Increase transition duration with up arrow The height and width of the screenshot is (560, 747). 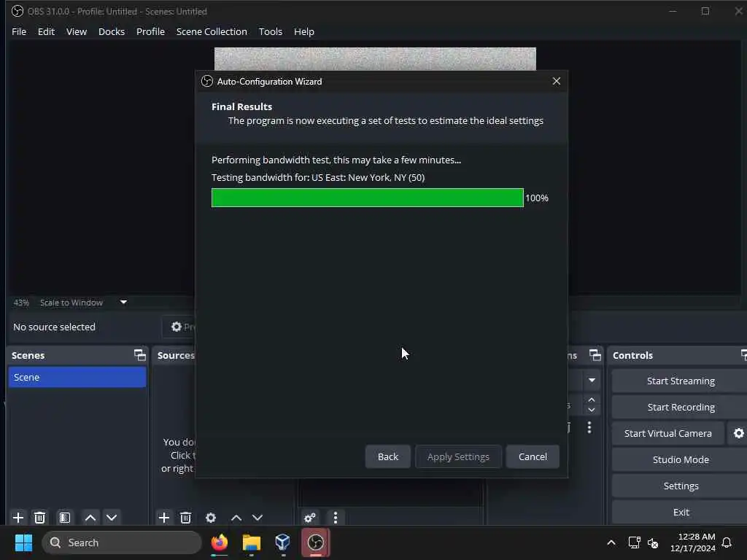592,400
